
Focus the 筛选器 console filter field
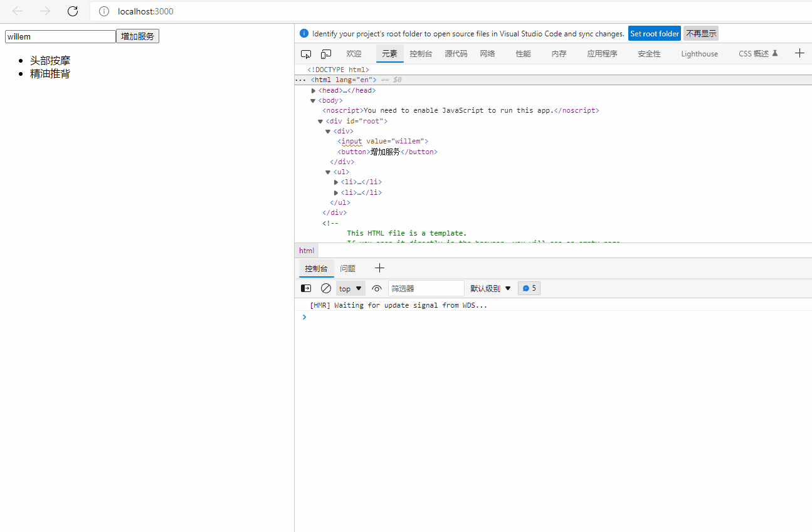[x=426, y=288]
